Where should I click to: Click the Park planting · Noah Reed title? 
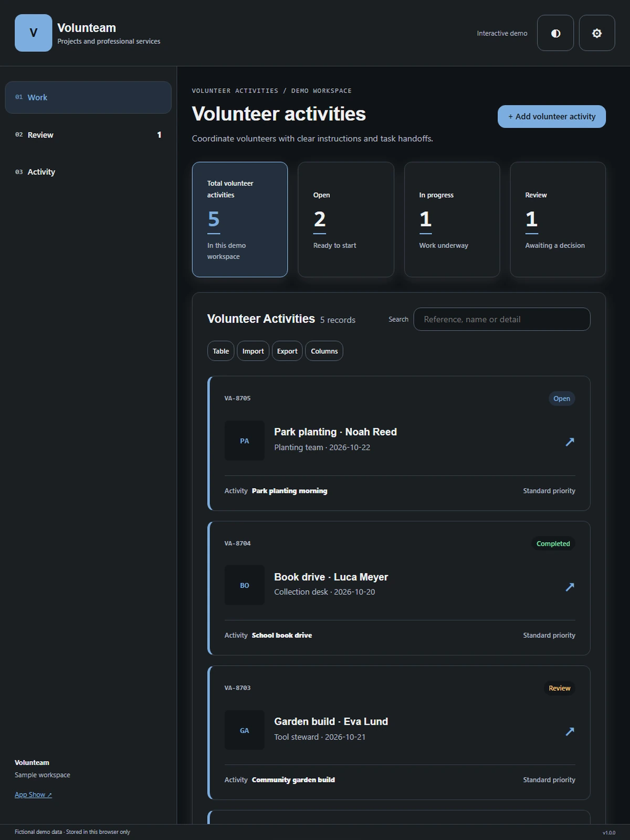pyautogui.click(x=335, y=432)
